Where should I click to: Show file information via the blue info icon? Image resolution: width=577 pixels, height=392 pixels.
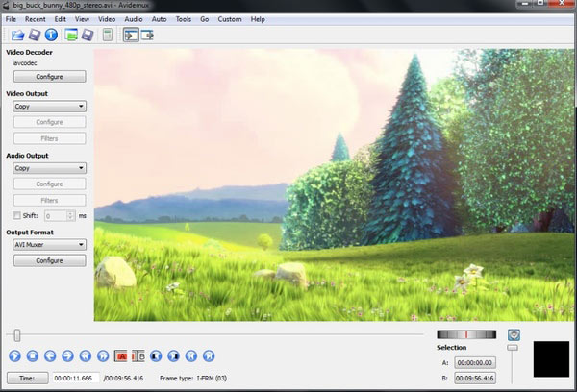click(51, 36)
